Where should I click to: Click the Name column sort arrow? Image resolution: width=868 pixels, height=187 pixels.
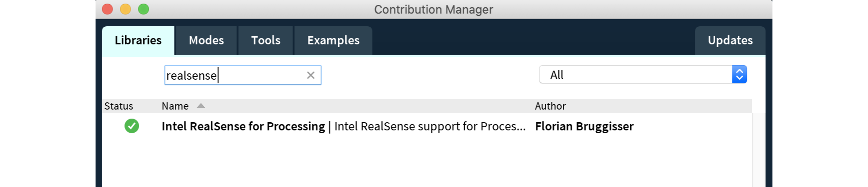201,105
